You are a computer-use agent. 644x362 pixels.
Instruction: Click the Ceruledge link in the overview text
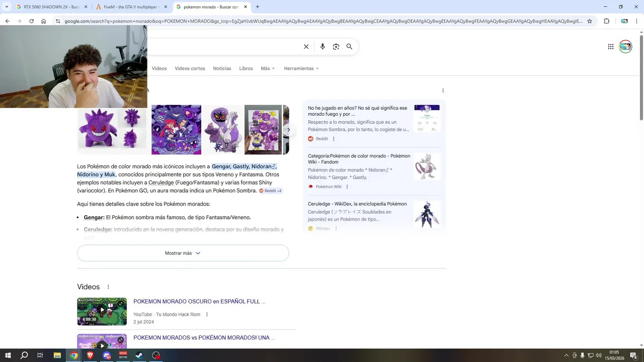(x=161, y=183)
